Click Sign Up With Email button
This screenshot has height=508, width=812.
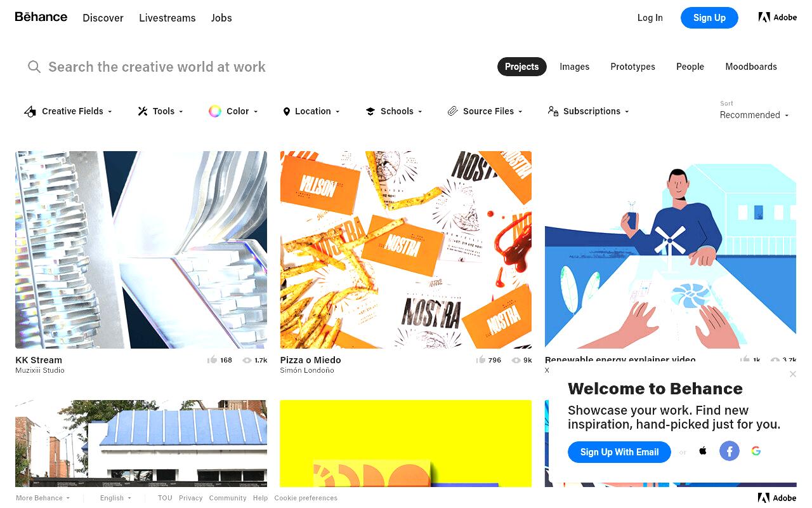619,452
